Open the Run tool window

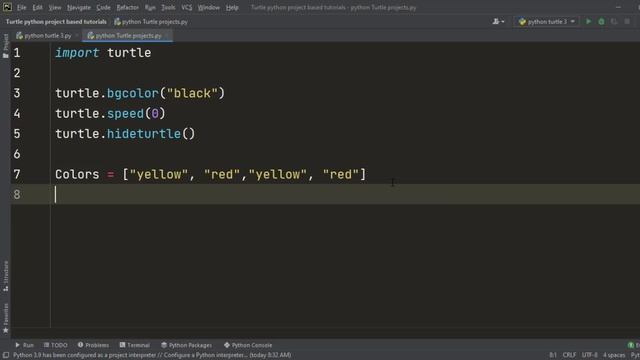click(x=24, y=345)
